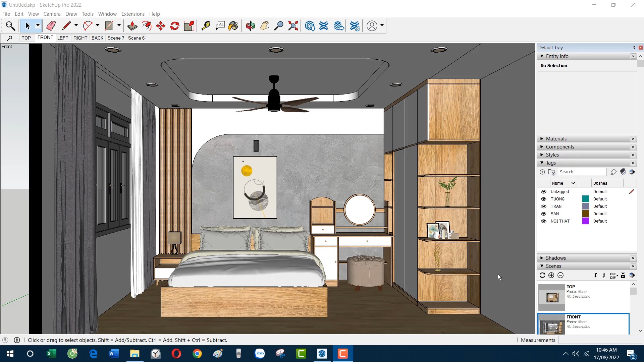Add a new scene in Scenes panel
The image size is (644, 362).
pos(551,275)
